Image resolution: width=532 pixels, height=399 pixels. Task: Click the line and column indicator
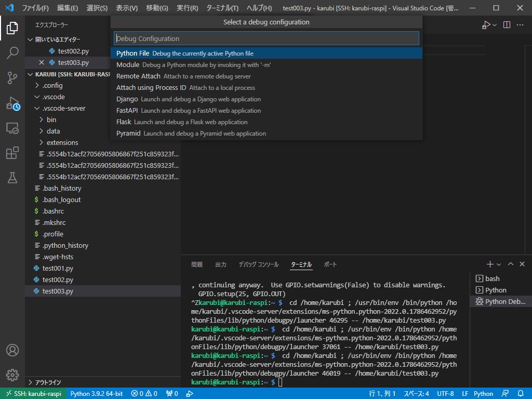tap(382, 394)
